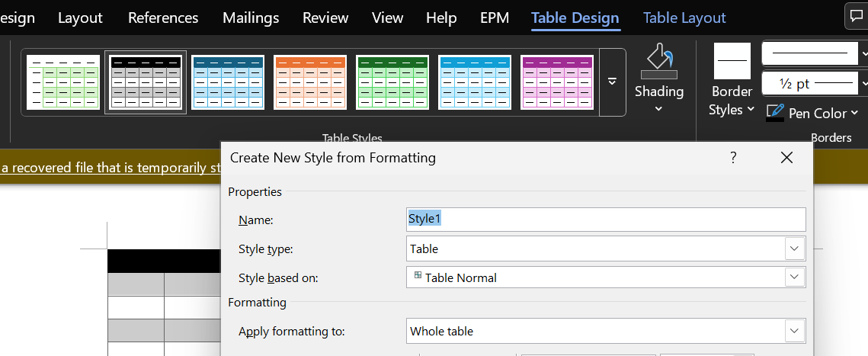Expand the Table Styles gallery

point(612,82)
